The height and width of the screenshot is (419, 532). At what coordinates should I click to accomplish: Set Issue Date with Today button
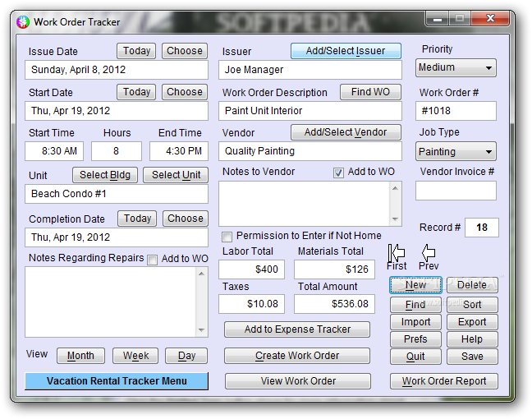point(136,51)
